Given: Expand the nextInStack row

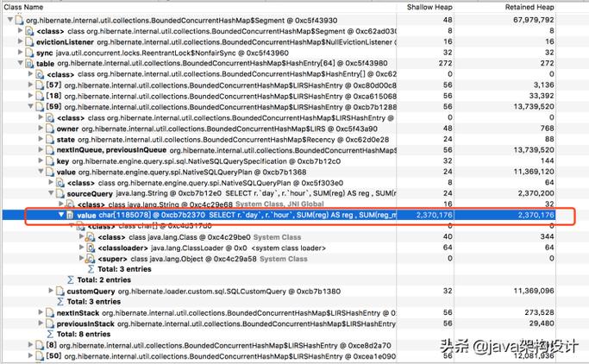Looking at the screenshot, I should [x=41, y=312].
